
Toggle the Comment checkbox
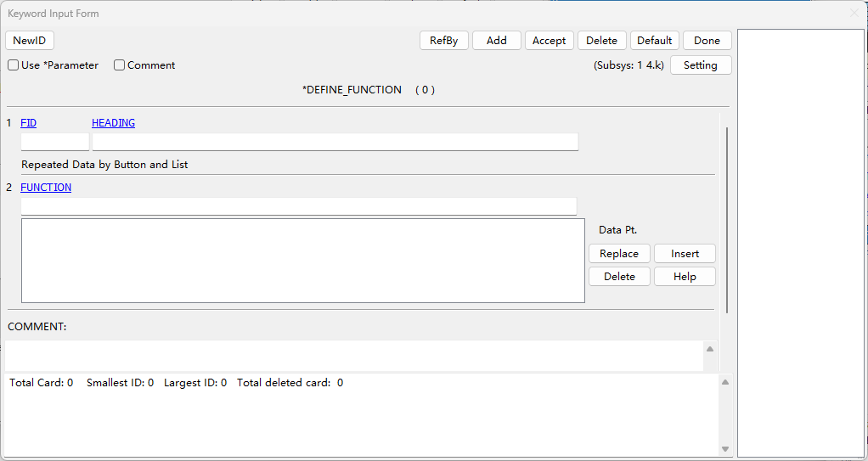point(119,65)
